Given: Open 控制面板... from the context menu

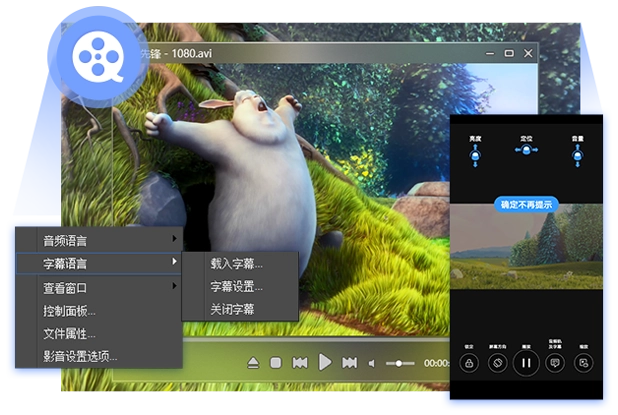Looking at the screenshot, I should (x=70, y=310).
